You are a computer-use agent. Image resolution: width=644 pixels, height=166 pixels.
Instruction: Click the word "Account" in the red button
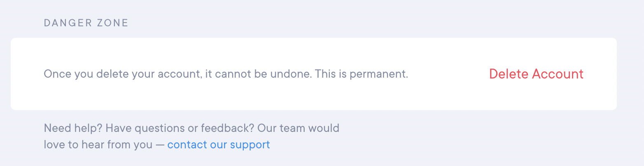pyautogui.click(x=558, y=74)
